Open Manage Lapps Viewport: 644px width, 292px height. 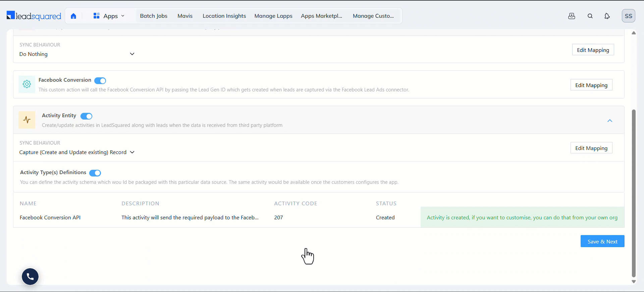[273, 16]
